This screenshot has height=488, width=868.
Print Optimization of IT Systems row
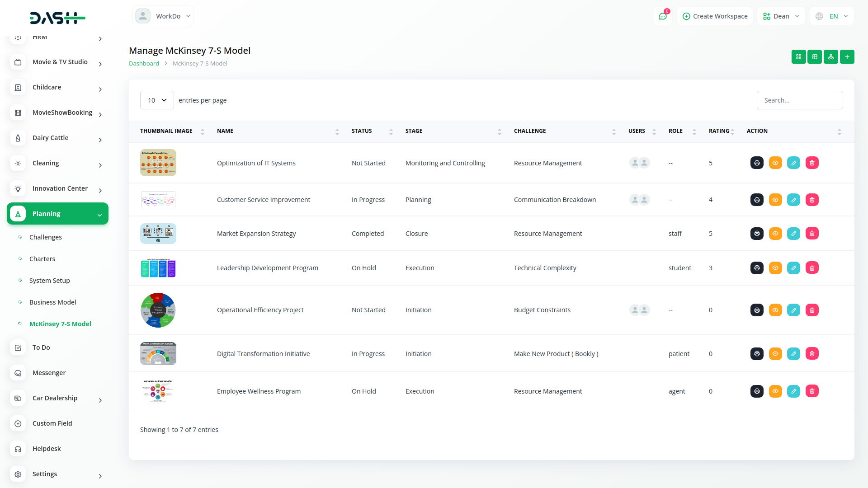click(757, 163)
